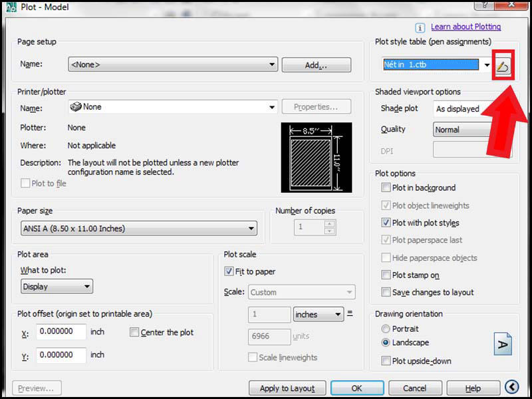Image resolution: width=532 pixels, height=399 pixels.
Task: Enable Plot stamp on
Action: pos(386,275)
